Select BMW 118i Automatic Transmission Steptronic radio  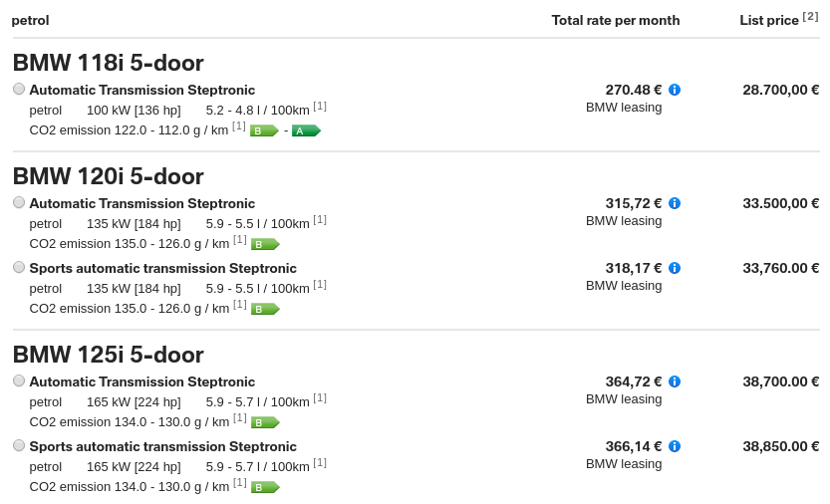pyautogui.click(x=19, y=89)
